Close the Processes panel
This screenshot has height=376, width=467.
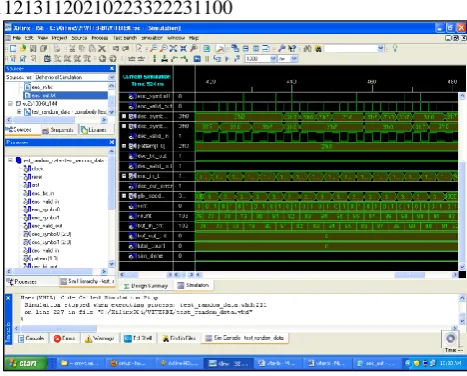tap(112, 142)
